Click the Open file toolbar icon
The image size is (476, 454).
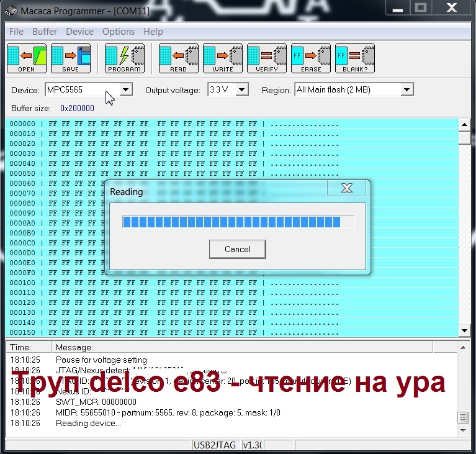click(x=27, y=58)
